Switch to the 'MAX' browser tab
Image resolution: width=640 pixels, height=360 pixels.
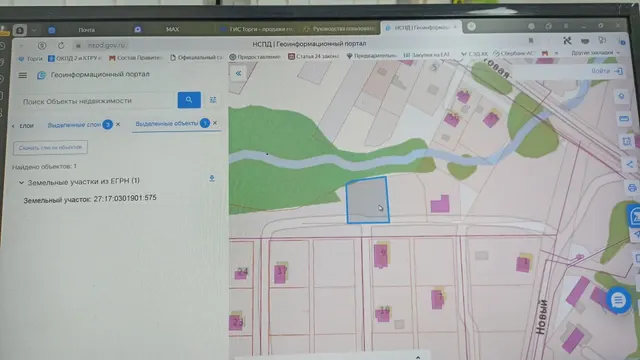[x=172, y=29]
